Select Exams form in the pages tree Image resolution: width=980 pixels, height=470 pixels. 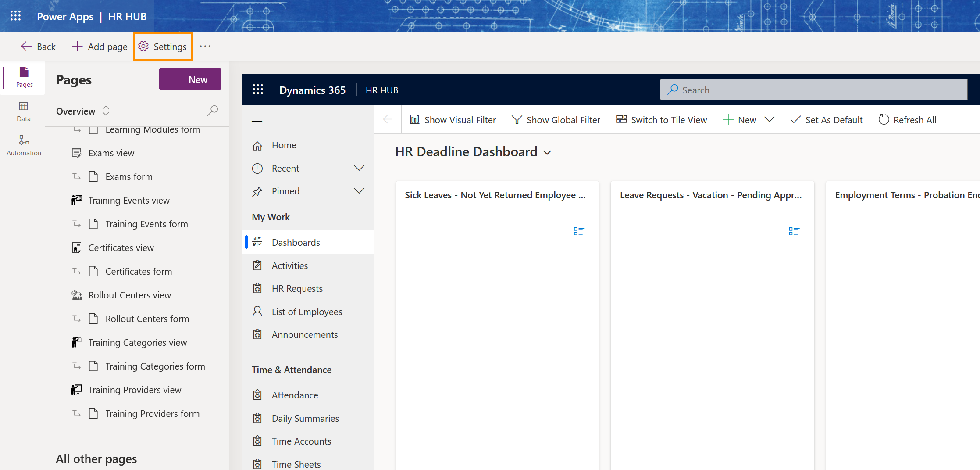click(128, 177)
